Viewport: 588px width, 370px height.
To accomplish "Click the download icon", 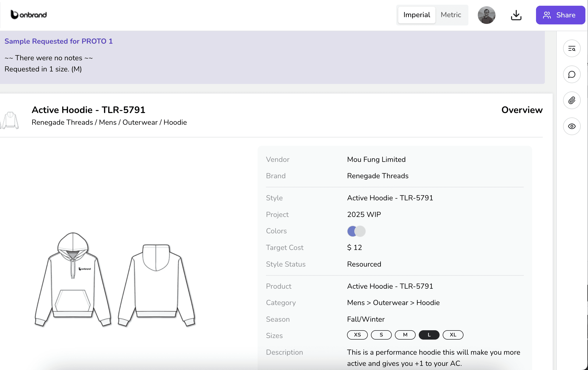I will 516,15.
